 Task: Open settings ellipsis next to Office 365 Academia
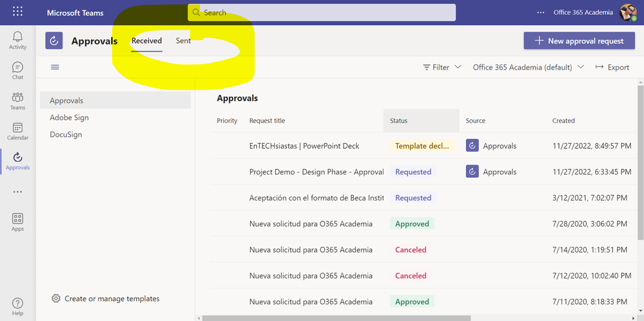click(x=540, y=13)
